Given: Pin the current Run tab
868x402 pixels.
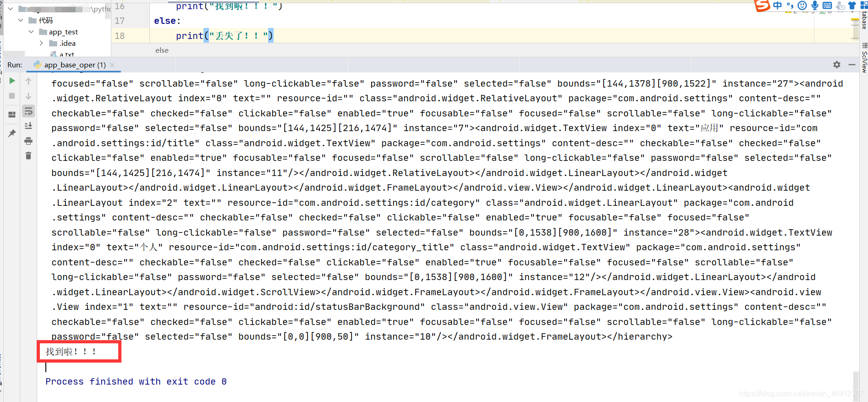Looking at the screenshot, I should 12,133.
